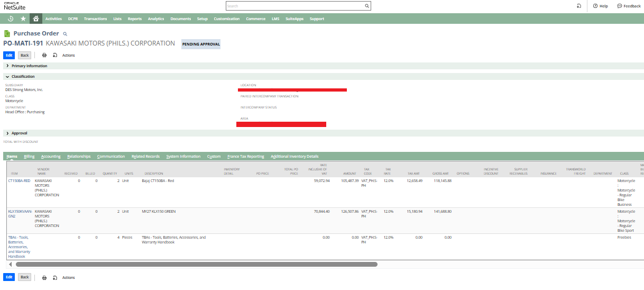Screen dimensions: 644x290
Task: Open the bottom Actions menu
Action: pos(69,277)
